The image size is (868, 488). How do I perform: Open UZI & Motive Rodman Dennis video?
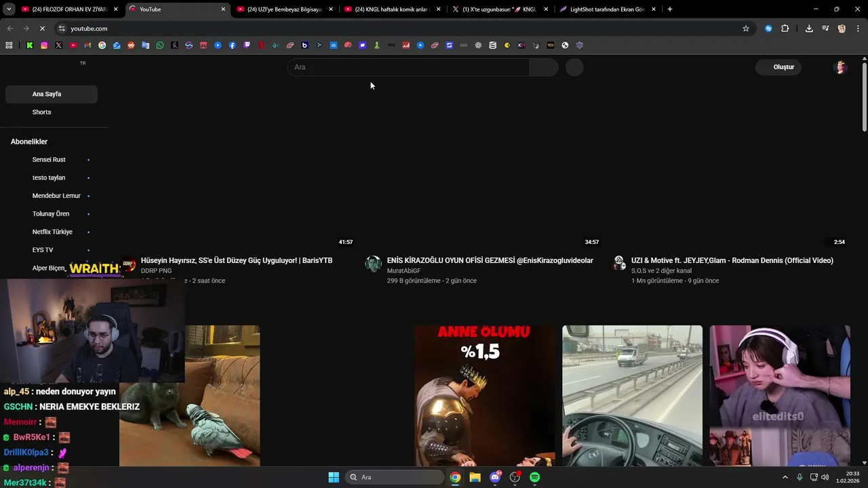732,260
